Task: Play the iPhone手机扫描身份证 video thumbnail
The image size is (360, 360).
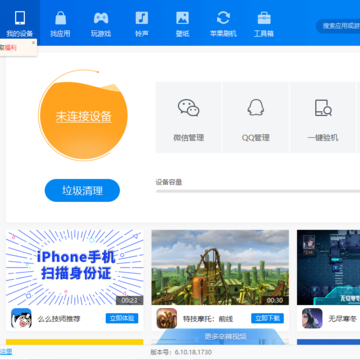Action: point(75,267)
